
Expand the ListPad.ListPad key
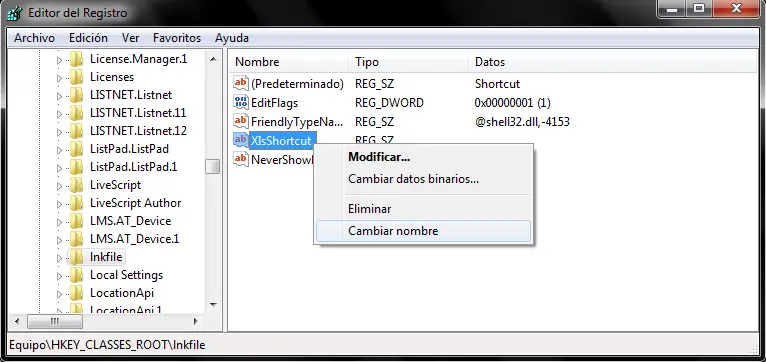[x=59, y=150]
